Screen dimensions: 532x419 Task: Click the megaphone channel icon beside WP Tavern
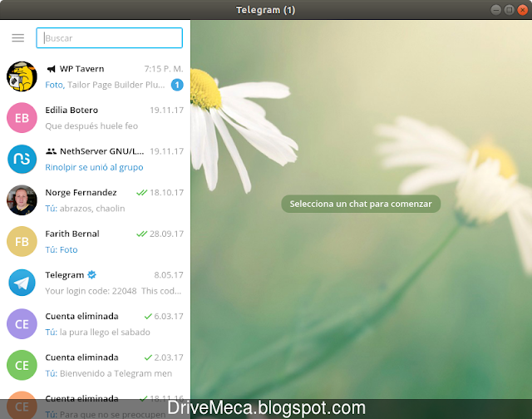[51, 69]
